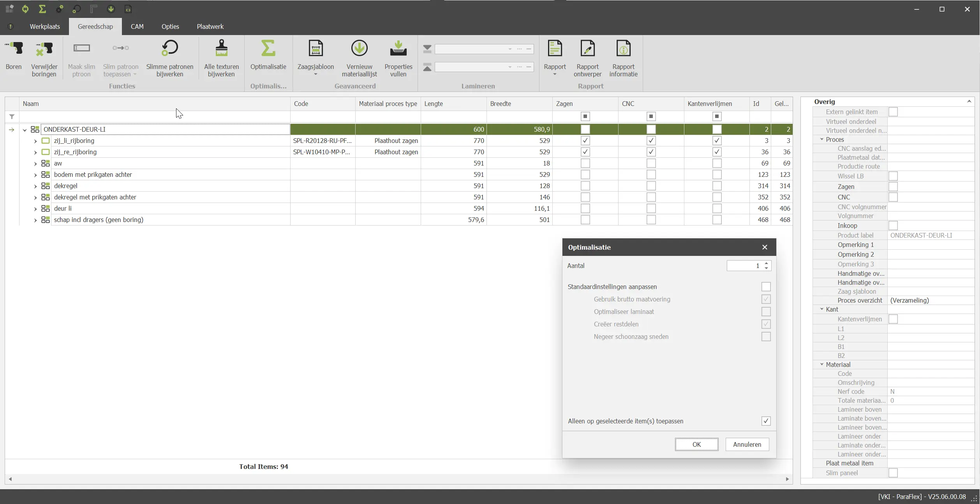Uncheck Zagen for zij_li_rijboring row
The height and width of the screenshot is (504, 980).
[585, 141]
